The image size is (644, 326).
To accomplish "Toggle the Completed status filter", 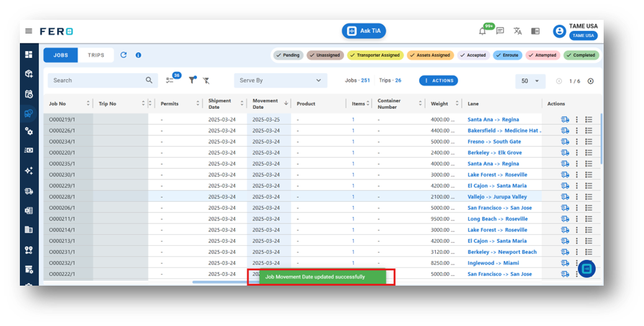I will (581, 55).
